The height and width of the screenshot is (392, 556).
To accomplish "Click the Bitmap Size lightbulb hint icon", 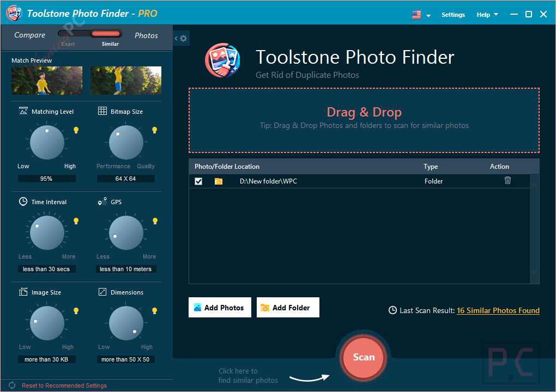I will (x=155, y=130).
